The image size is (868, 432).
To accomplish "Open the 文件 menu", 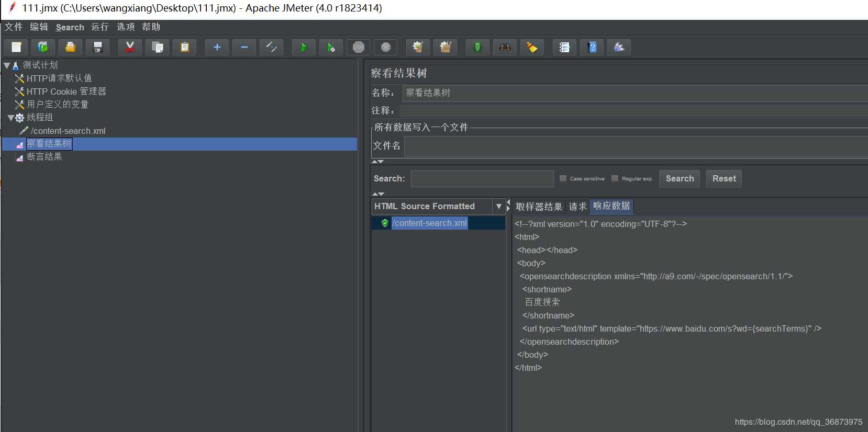I will coord(14,27).
